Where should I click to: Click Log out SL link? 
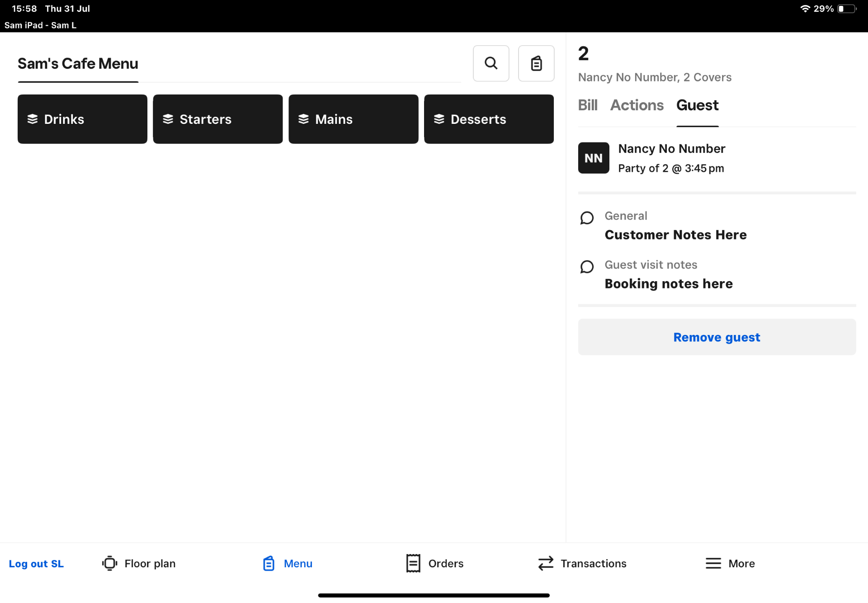(36, 564)
